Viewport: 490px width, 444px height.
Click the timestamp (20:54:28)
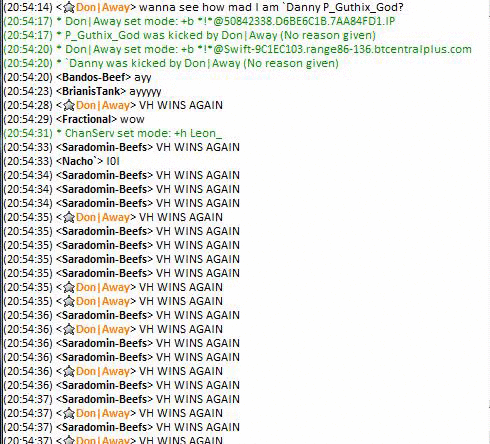28,105
